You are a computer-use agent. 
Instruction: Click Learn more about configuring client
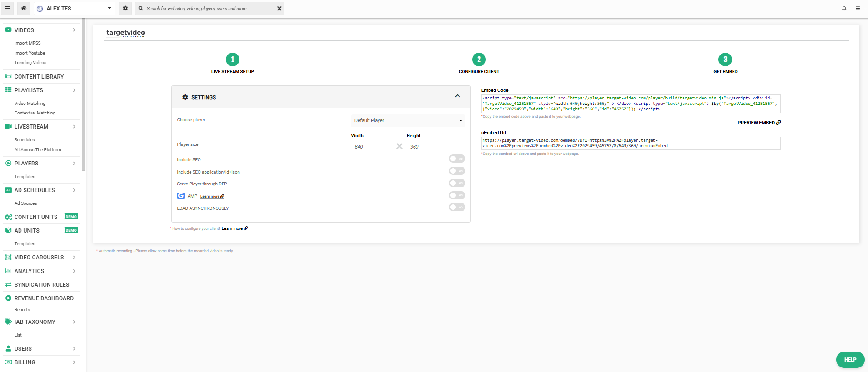tap(235, 228)
